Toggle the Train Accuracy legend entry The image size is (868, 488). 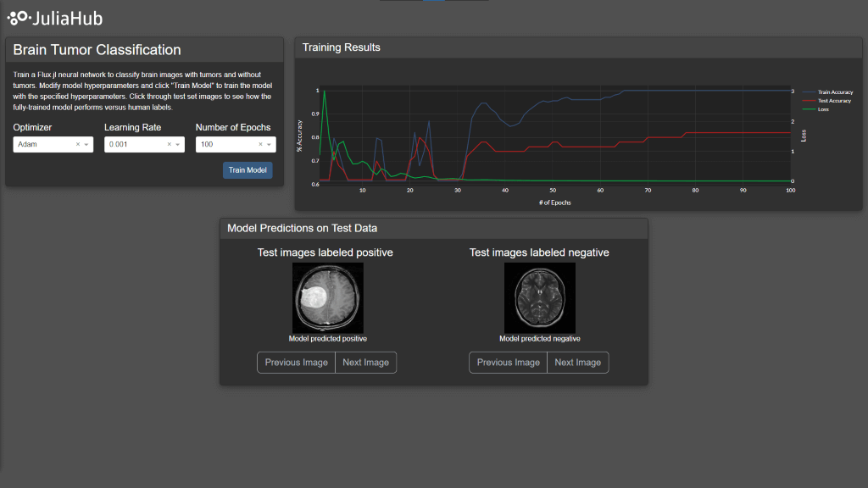834,91
